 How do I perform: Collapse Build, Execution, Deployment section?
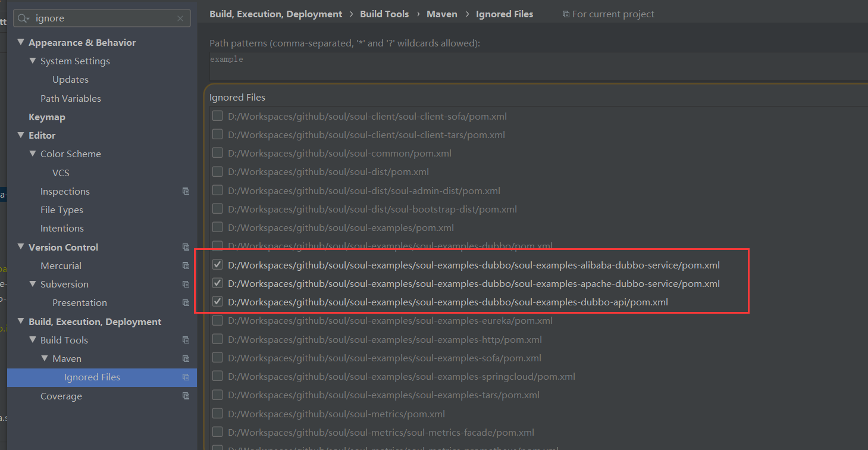coord(21,321)
